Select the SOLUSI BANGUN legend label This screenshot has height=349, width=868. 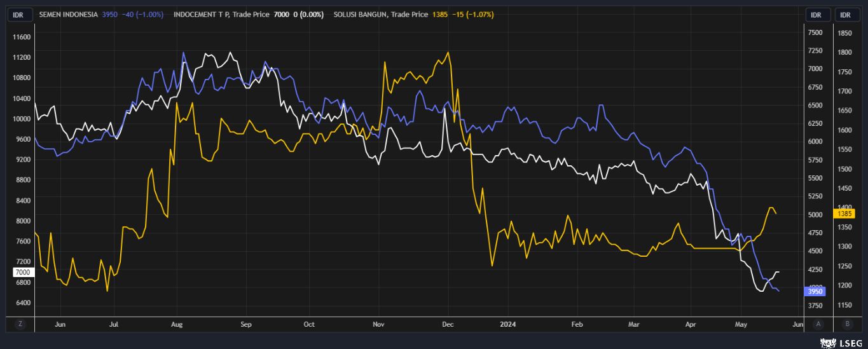coord(360,15)
